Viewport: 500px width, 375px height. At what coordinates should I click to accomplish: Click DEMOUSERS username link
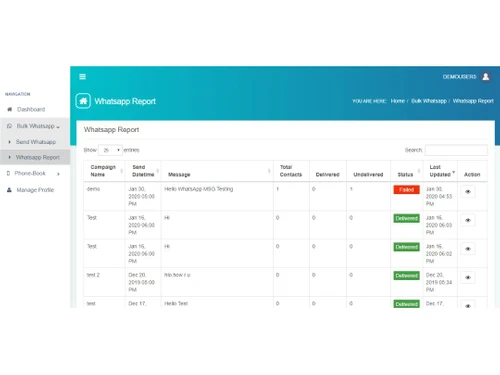(459, 77)
